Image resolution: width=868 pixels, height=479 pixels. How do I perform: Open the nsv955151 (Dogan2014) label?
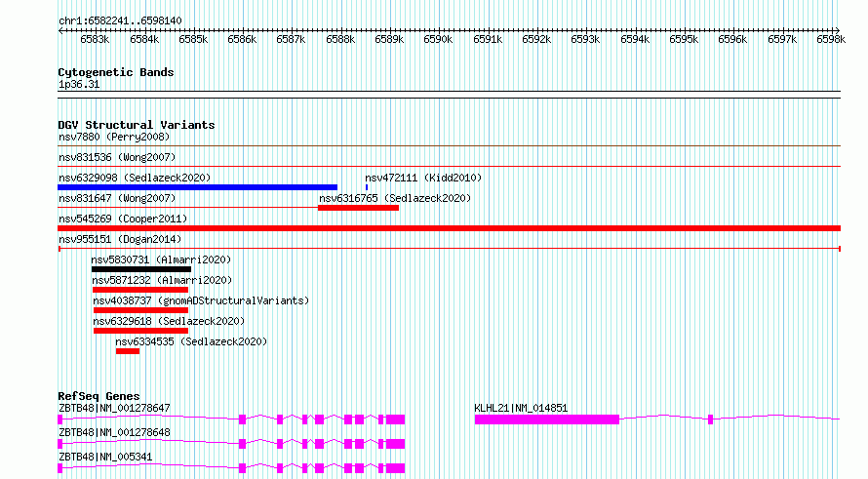(120, 239)
